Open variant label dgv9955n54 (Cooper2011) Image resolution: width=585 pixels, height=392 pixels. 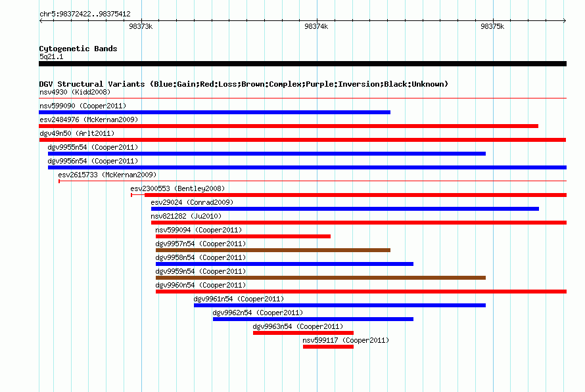tap(93, 147)
